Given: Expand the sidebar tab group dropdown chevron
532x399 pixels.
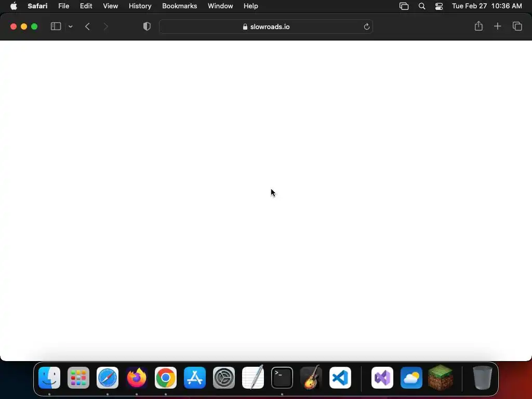Looking at the screenshot, I should coord(71,26).
